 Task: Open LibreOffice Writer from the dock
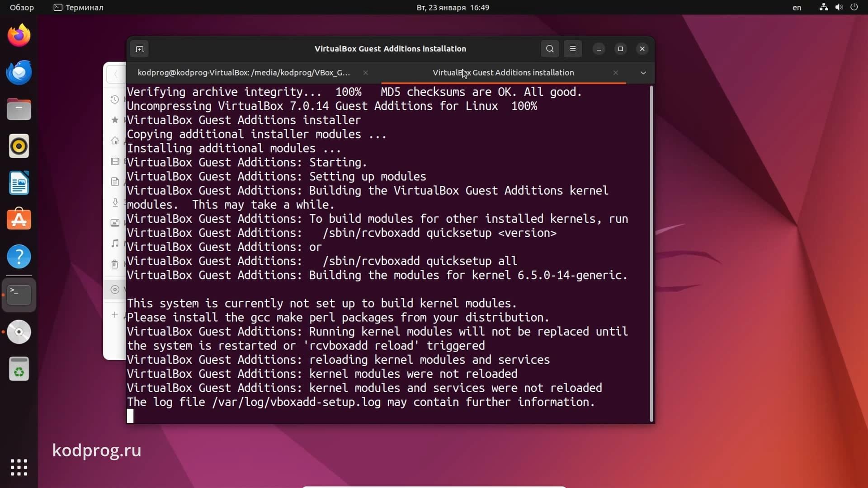point(19,183)
